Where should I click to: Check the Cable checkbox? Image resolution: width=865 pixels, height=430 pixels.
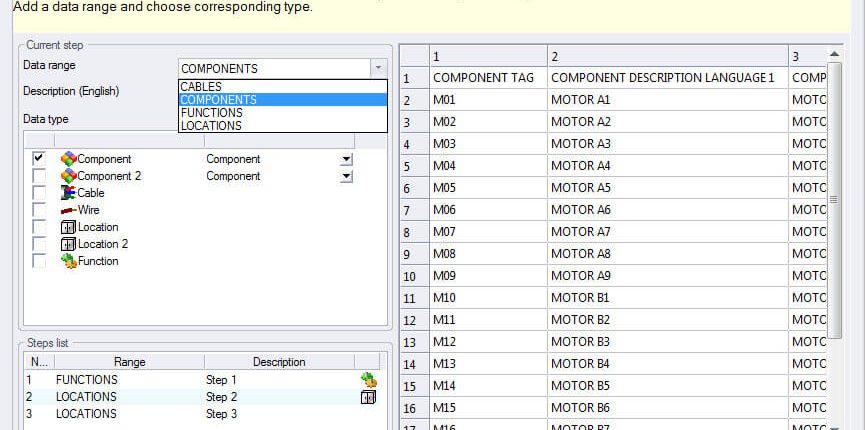(x=39, y=193)
